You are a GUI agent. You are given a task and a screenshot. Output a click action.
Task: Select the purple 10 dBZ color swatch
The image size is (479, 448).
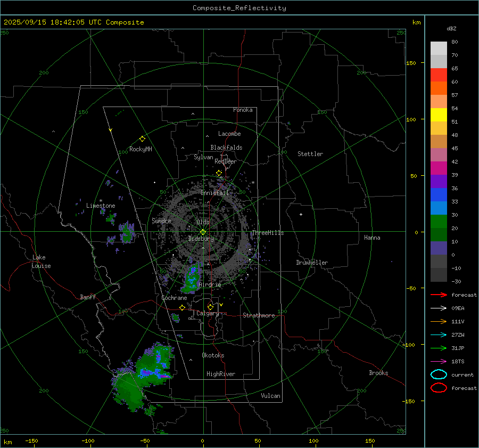tap(439, 248)
